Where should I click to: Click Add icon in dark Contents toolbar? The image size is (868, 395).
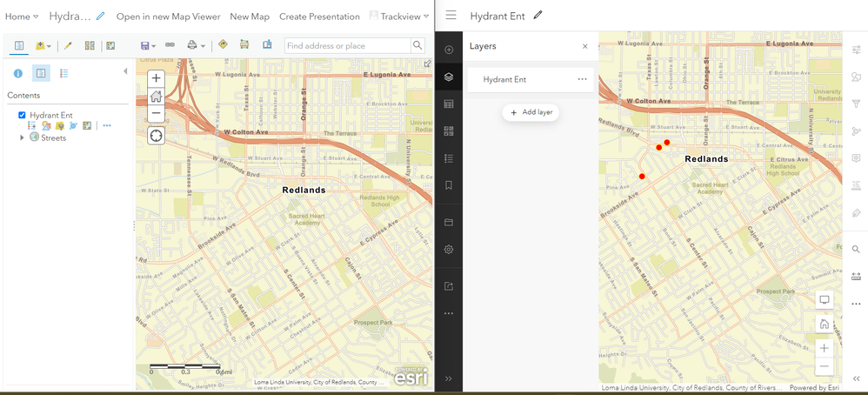coord(449,50)
